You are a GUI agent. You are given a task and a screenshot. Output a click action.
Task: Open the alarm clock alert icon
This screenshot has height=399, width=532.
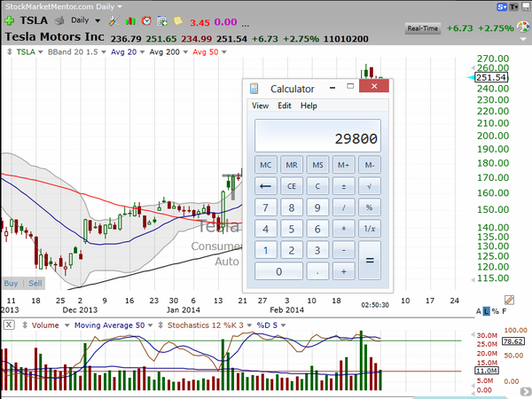[x=146, y=21]
